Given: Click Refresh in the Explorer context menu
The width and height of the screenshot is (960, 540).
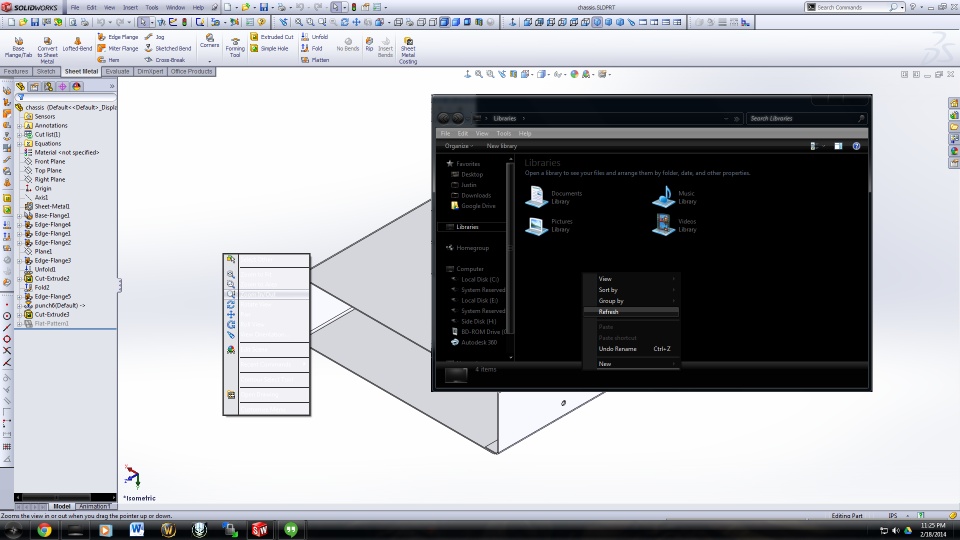Looking at the screenshot, I should (631, 312).
